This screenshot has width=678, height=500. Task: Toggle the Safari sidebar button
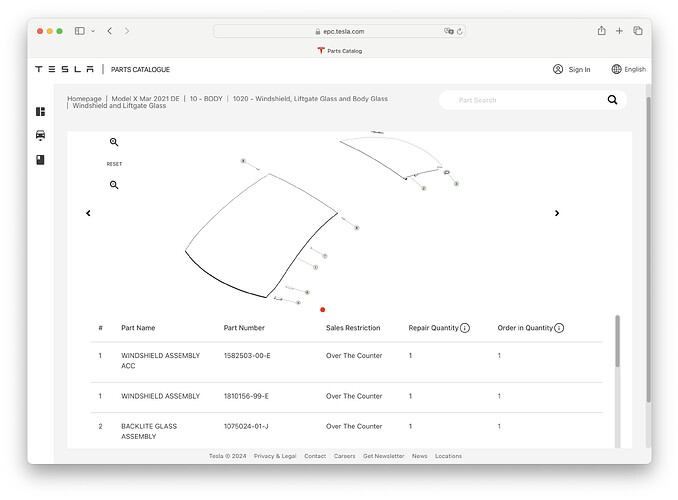[x=80, y=31]
